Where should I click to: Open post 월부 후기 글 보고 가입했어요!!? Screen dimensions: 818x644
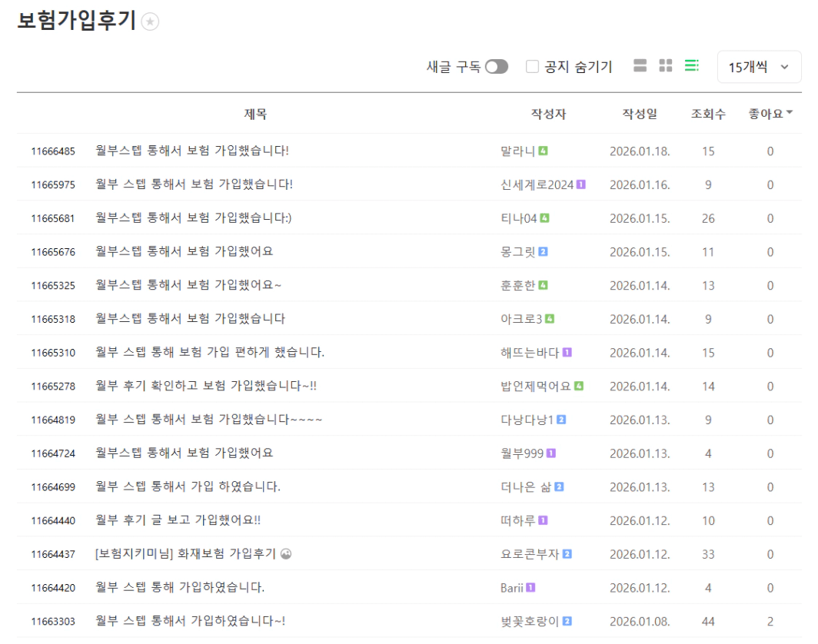[178, 520]
